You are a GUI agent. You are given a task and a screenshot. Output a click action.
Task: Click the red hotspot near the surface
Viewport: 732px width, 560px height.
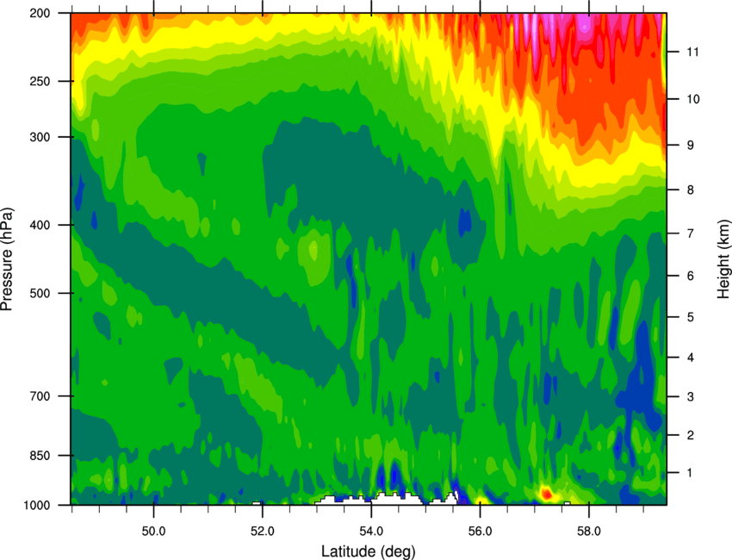[x=546, y=493]
